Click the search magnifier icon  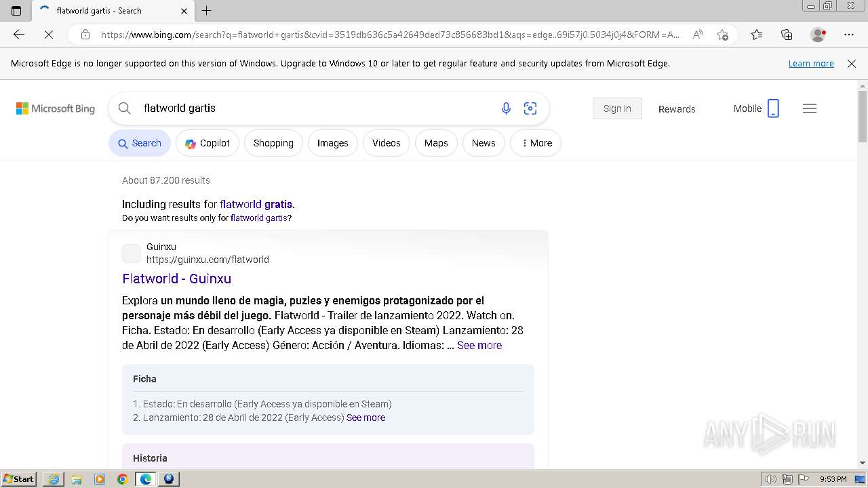coord(124,108)
